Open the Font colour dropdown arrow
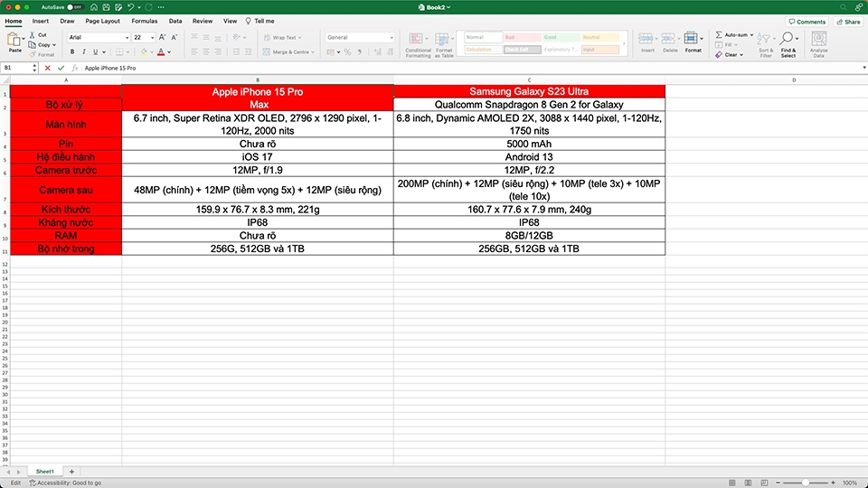 coord(169,52)
